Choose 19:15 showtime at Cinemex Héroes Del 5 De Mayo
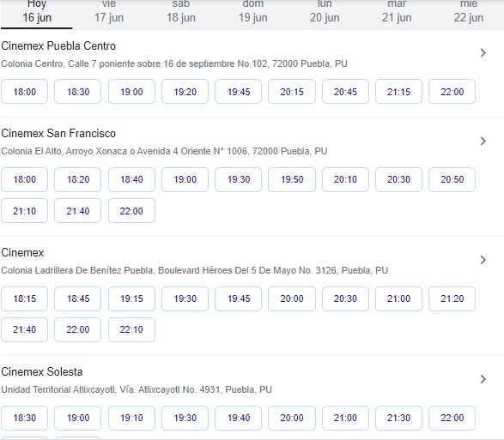The image size is (504, 440). [x=131, y=298]
